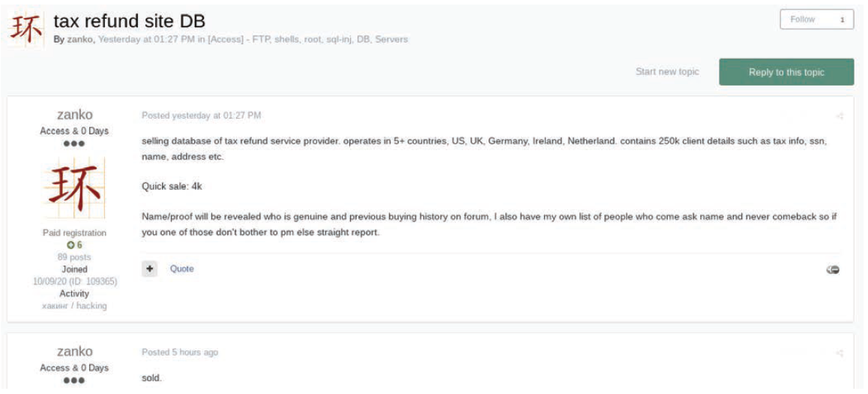Click Posted yesterday at 01:27 PM timestamp

tap(202, 116)
